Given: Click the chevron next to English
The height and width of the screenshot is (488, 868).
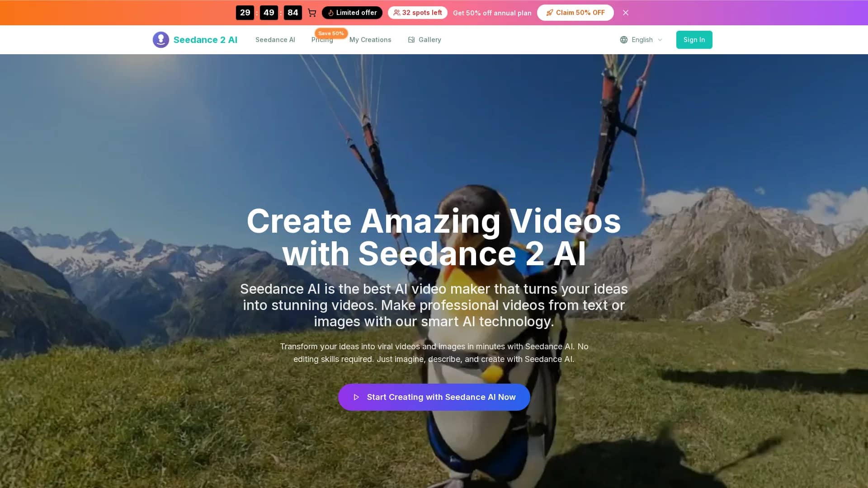Looking at the screenshot, I should tap(660, 40).
